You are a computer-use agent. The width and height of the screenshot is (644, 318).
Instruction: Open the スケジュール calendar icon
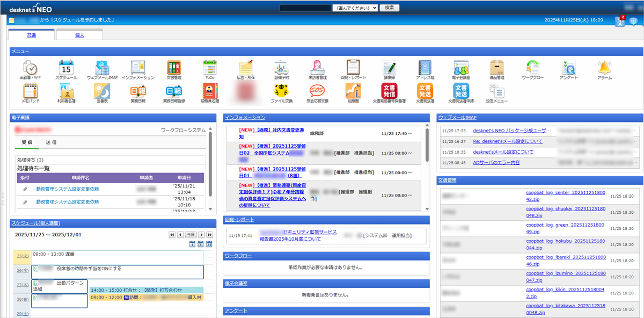click(x=66, y=68)
